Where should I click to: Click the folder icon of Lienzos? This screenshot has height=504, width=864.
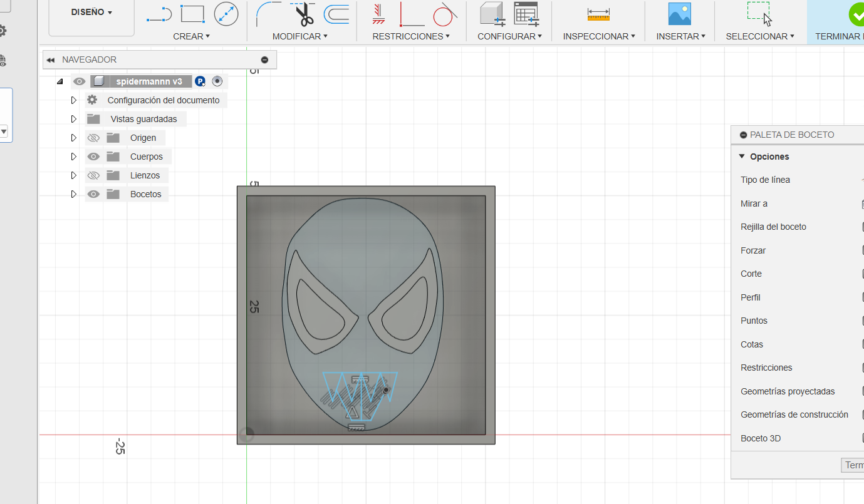(113, 175)
